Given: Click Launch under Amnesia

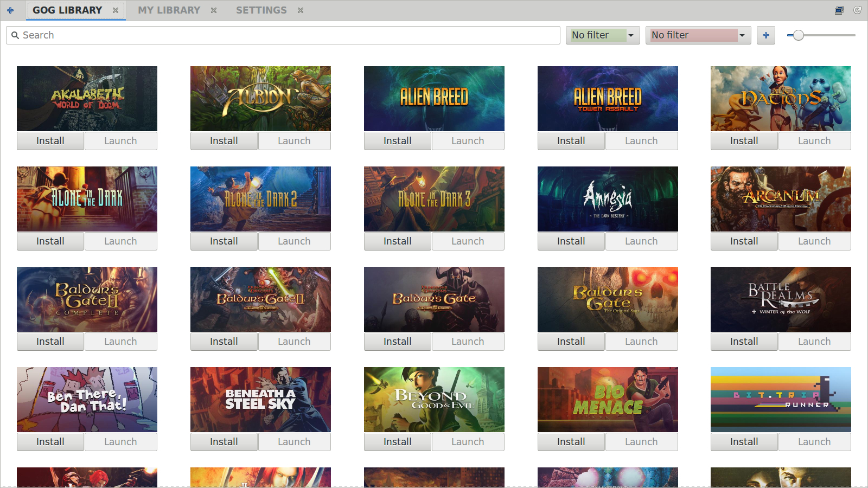Looking at the screenshot, I should coord(641,241).
